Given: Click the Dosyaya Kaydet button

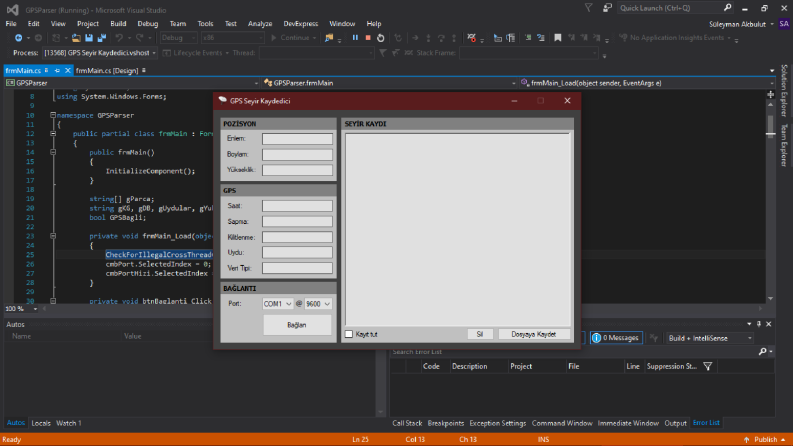Looking at the screenshot, I should click(x=534, y=334).
